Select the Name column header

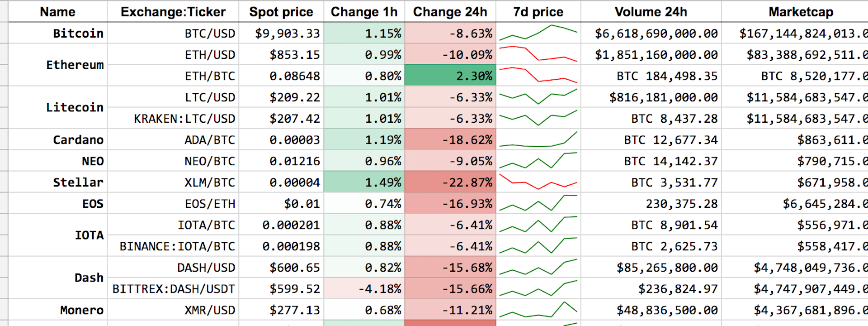(x=57, y=12)
